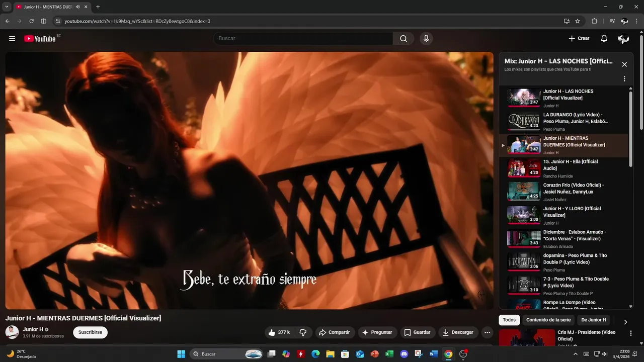Click the Compartir button

pyautogui.click(x=335, y=332)
